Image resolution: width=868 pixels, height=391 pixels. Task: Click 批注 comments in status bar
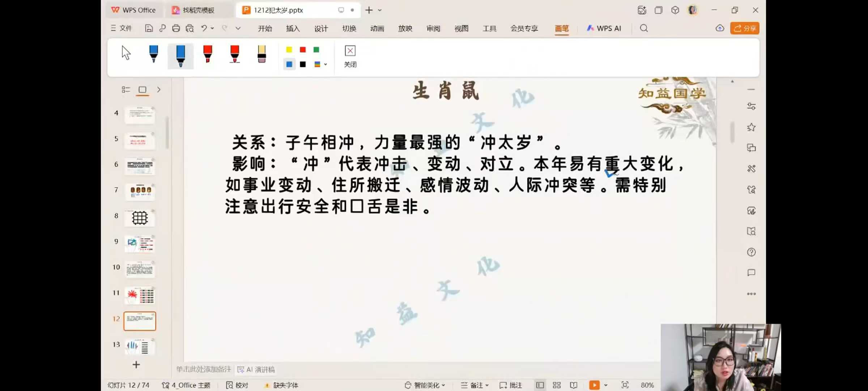511,385
